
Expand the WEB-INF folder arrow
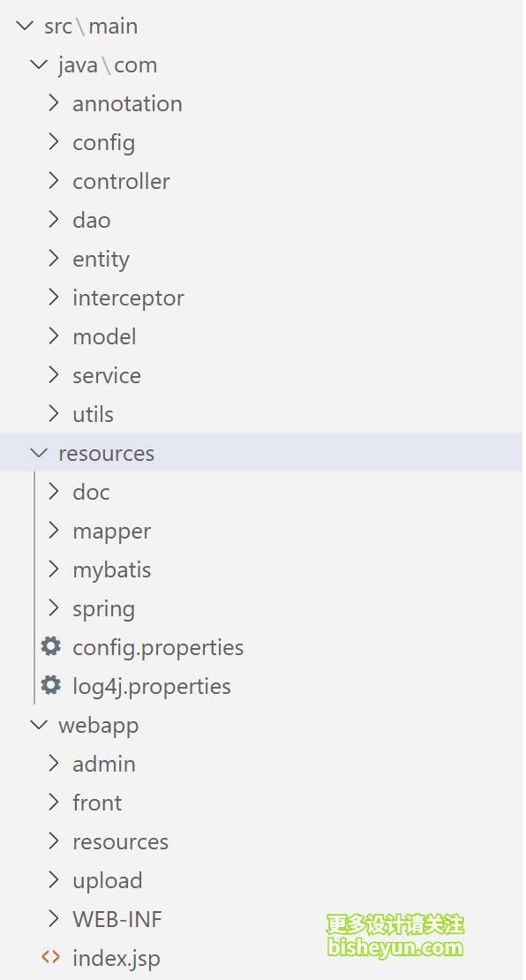click(x=54, y=918)
